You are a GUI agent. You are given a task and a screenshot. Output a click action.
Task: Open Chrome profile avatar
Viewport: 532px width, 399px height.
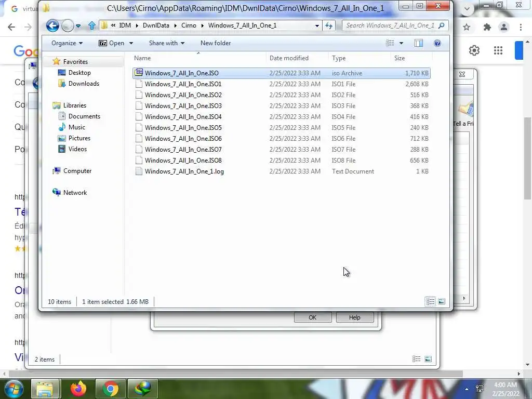504,27
